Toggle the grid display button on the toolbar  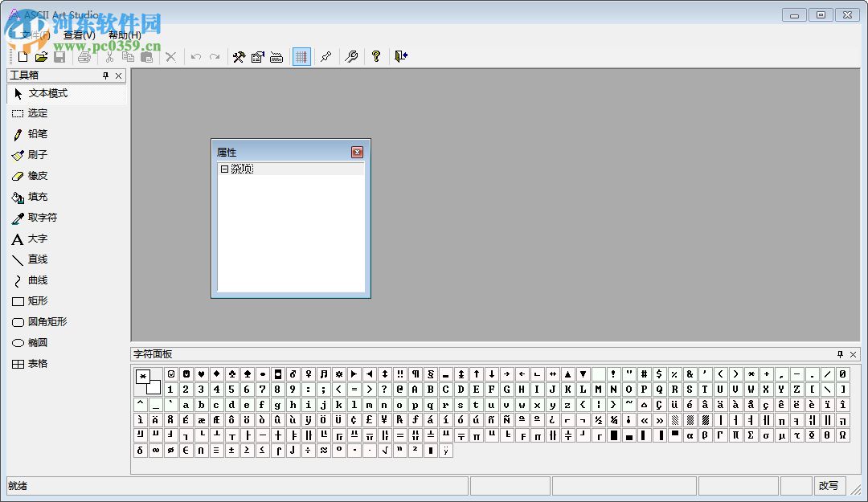(301, 56)
